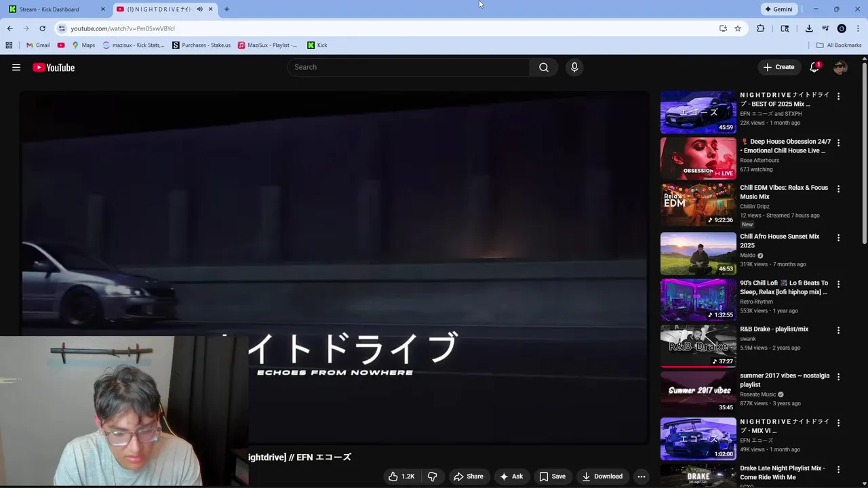The image size is (868, 488).
Task: Open YouTube bookmark icon in bookmarks bar
Action: [x=61, y=45]
